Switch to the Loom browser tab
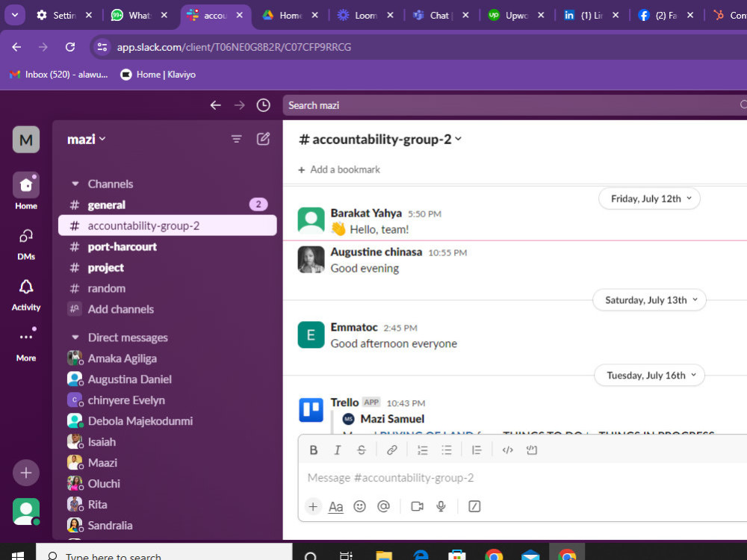Image resolution: width=747 pixels, height=560 pixels. coord(365,15)
